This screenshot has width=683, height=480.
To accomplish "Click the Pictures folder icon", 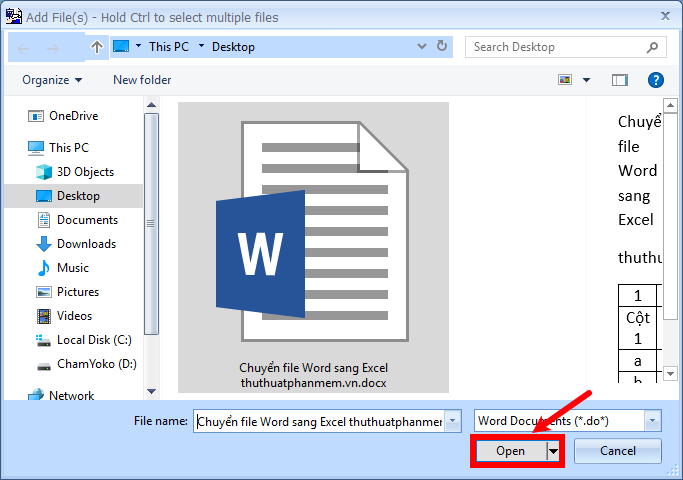I will [x=44, y=292].
